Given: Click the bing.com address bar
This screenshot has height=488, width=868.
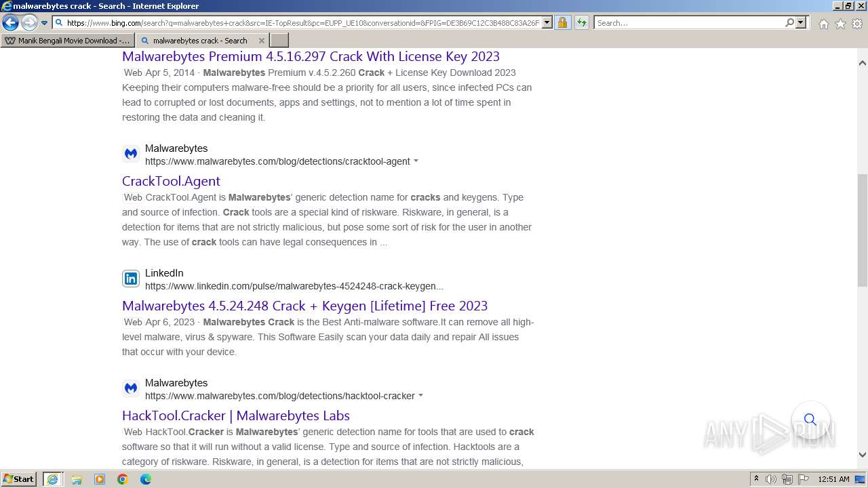Looking at the screenshot, I should point(302,22).
